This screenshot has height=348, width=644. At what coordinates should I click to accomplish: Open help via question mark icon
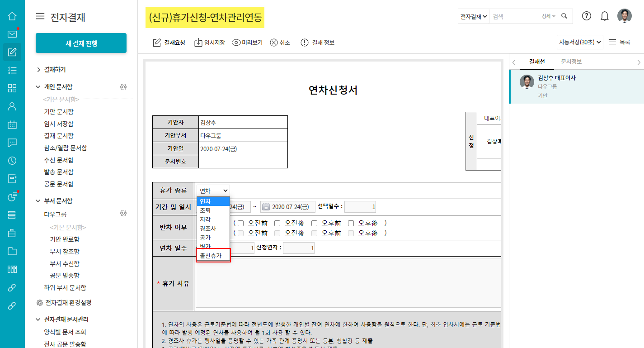586,16
